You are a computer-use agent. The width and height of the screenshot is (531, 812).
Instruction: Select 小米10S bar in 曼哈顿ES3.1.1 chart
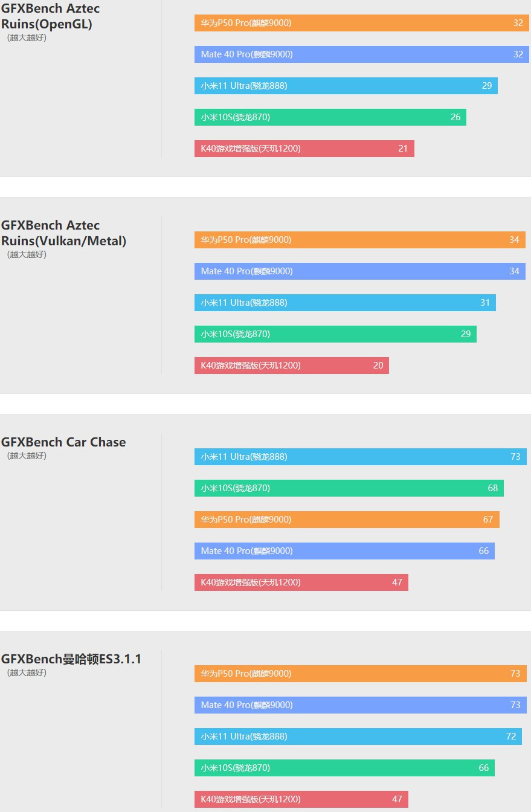click(x=344, y=768)
